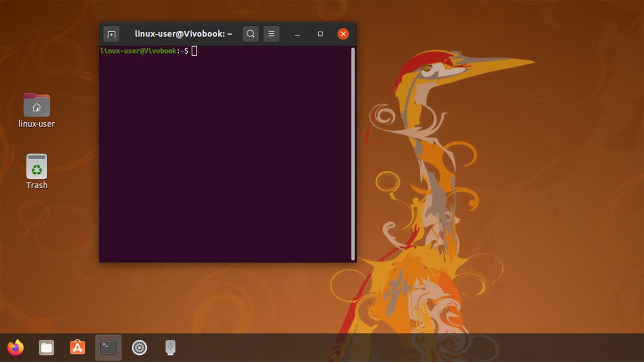Click the block cursor in the terminal

(194, 50)
